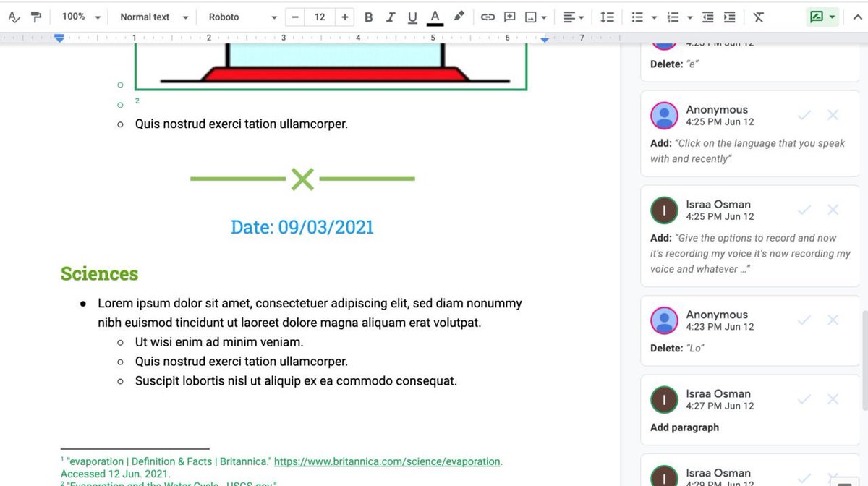This screenshot has width=868, height=486.
Task: Click the 'Lorem ipsum dolor sit amet' paragraph
Action: [310, 313]
